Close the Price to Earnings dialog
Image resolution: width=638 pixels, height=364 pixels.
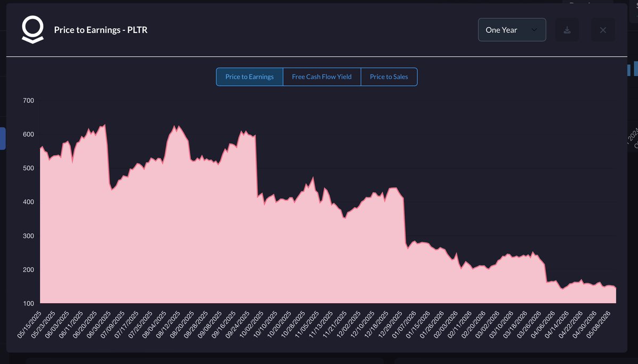pos(603,30)
